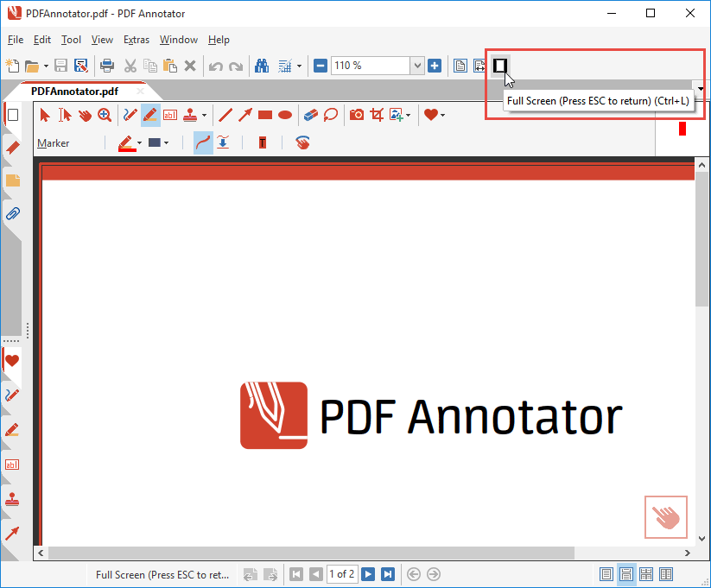Viewport: 711px width, 588px height.
Task: Select the Arrow annotation tool
Action: coord(246,115)
